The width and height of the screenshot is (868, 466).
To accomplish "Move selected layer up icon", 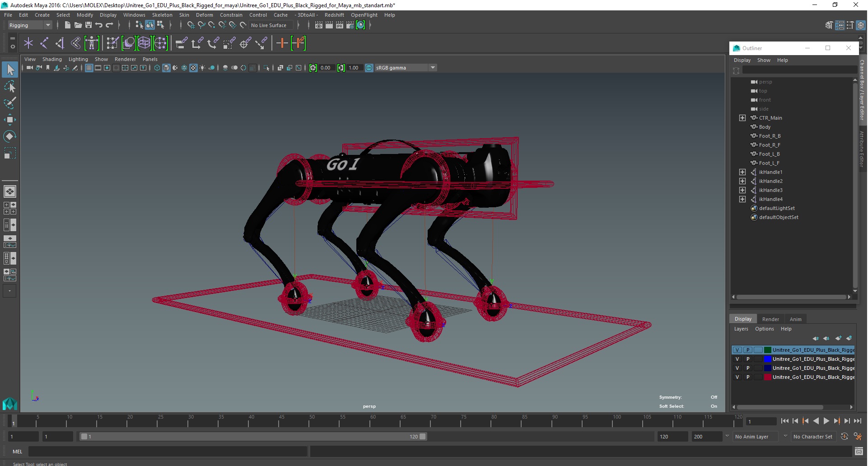I will tap(816, 338).
